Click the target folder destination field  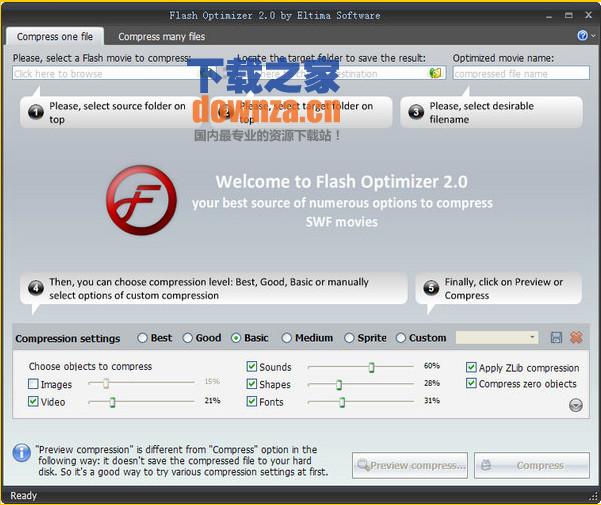[x=335, y=73]
